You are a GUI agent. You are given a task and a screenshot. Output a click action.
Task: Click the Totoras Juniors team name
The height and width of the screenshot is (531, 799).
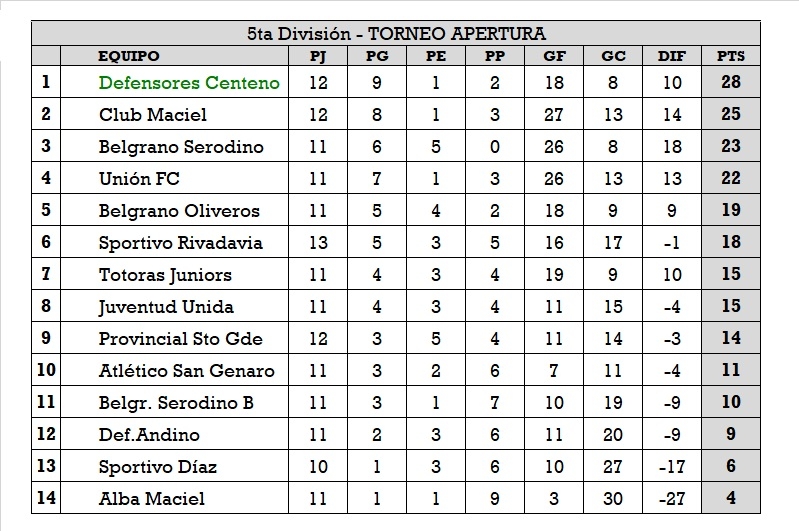click(165, 275)
